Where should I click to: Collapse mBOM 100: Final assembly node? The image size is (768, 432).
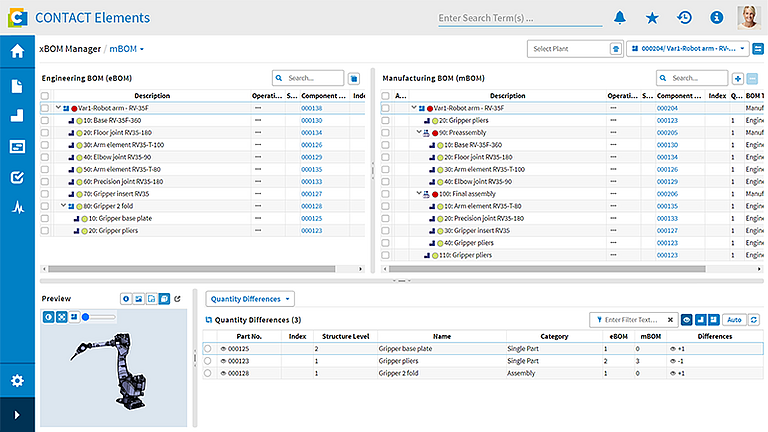tap(419, 193)
